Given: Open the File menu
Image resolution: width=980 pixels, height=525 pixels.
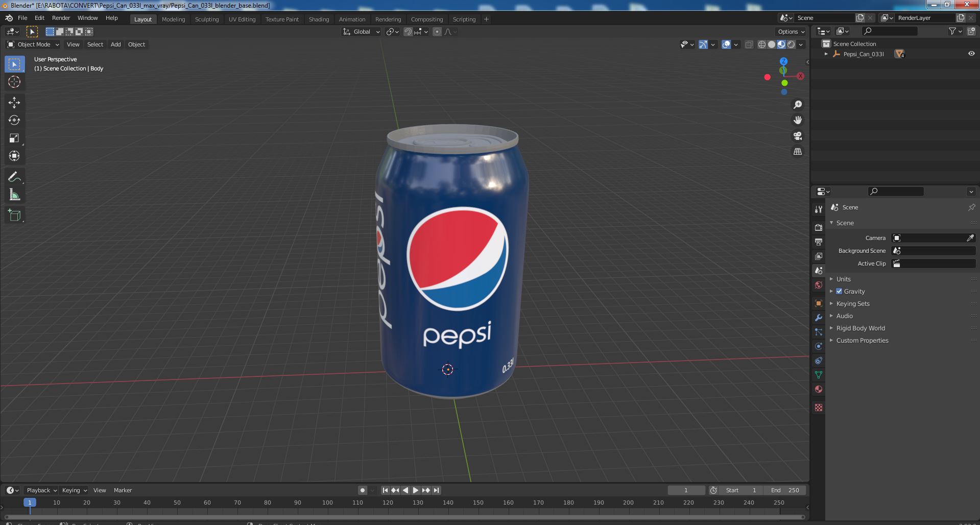Looking at the screenshot, I should [22, 18].
